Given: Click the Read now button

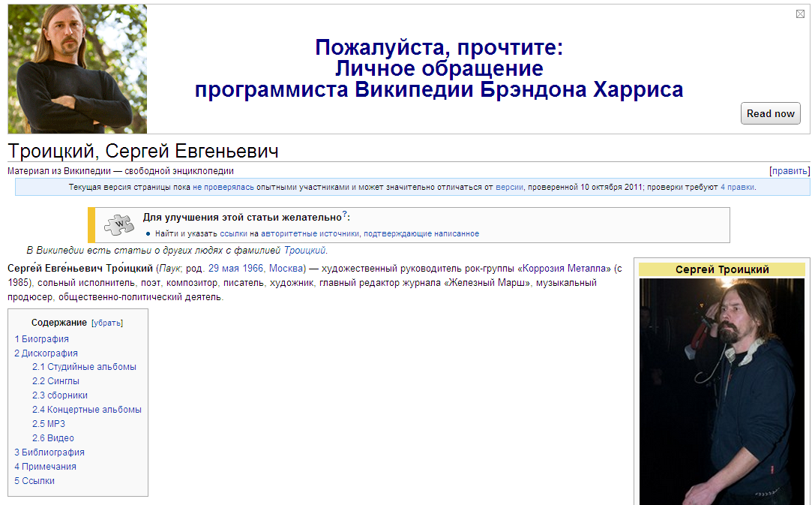Looking at the screenshot, I should (770, 113).
